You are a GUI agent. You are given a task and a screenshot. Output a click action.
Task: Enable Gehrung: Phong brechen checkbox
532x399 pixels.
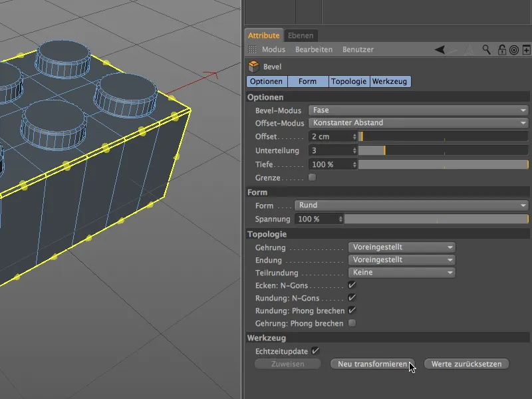[352, 323]
